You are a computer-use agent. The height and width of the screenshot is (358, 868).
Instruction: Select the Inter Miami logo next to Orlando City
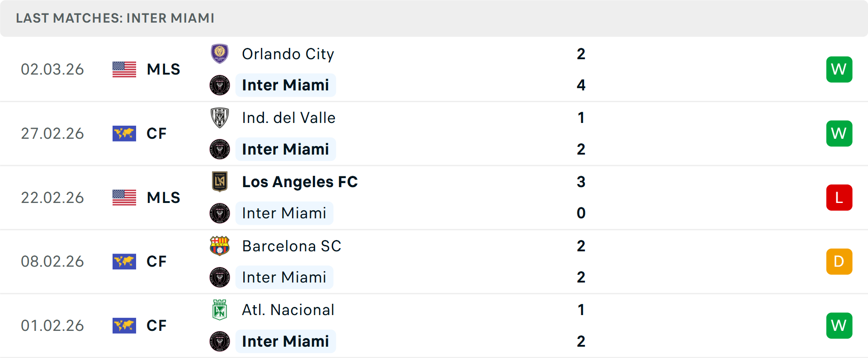[x=220, y=85]
